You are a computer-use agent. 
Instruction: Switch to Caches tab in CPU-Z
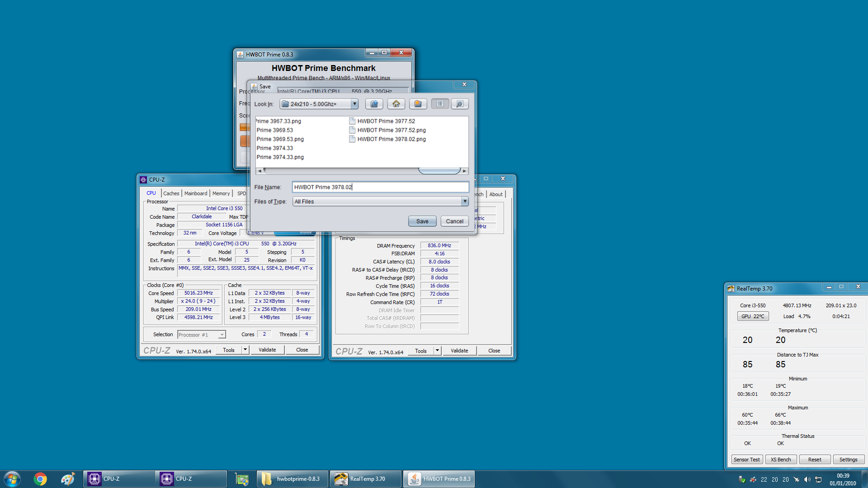click(x=171, y=193)
